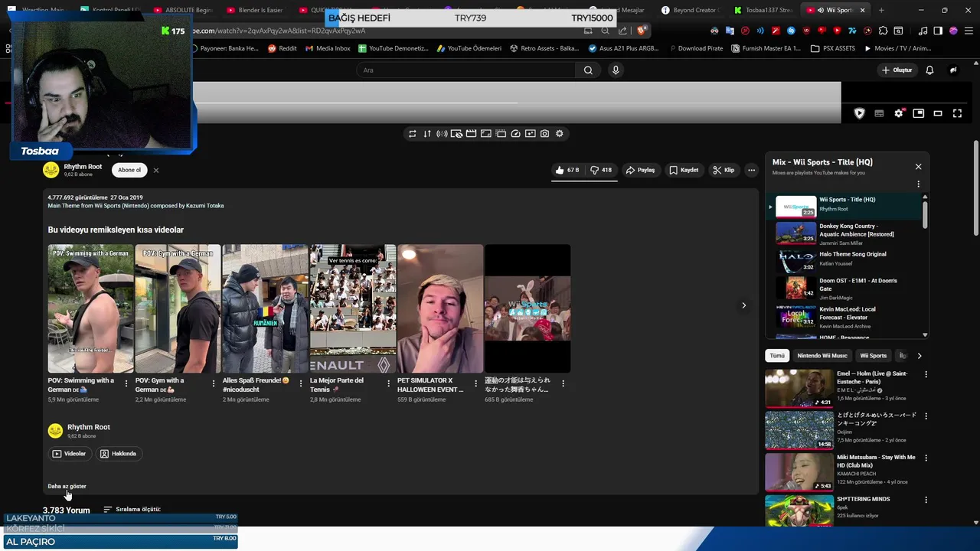
Task: Click the YouTube search magnifier button
Action: click(x=588, y=70)
